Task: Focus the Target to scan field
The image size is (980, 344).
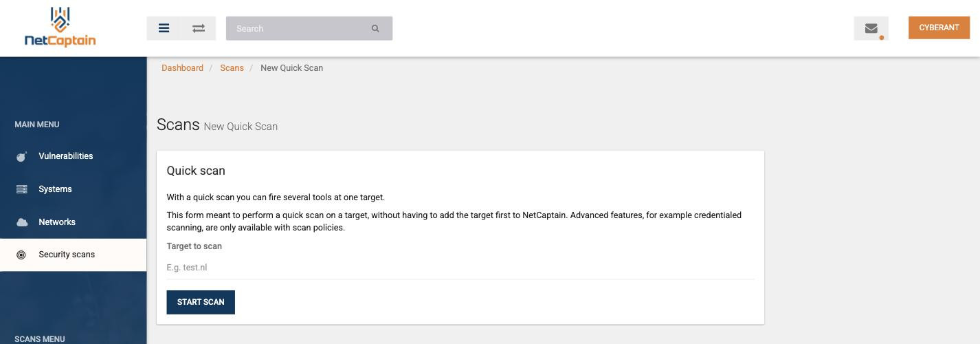Action: click(x=460, y=268)
